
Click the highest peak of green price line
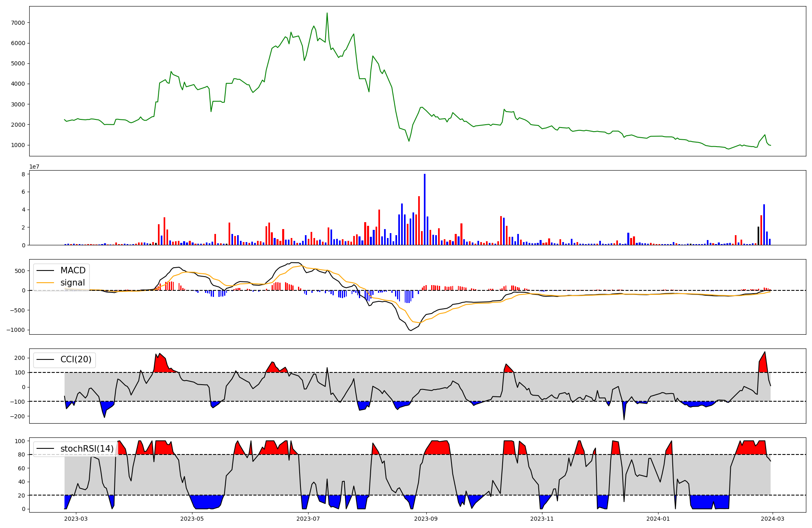(x=327, y=13)
